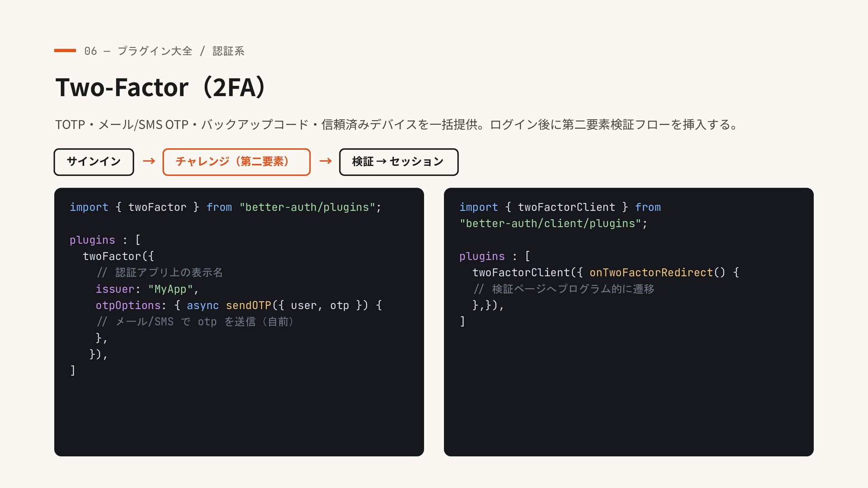This screenshot has width=868, height=488.
Task: Click the 検証ページへプログラム的に遷移 comment
Action: pyautogui.click(x=563, y=289)
